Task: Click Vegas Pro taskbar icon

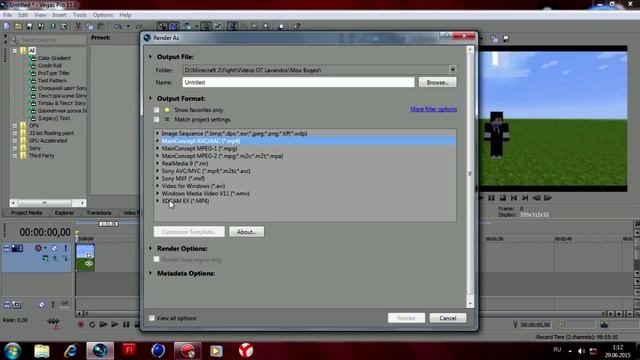Action: tap(100, 351)
